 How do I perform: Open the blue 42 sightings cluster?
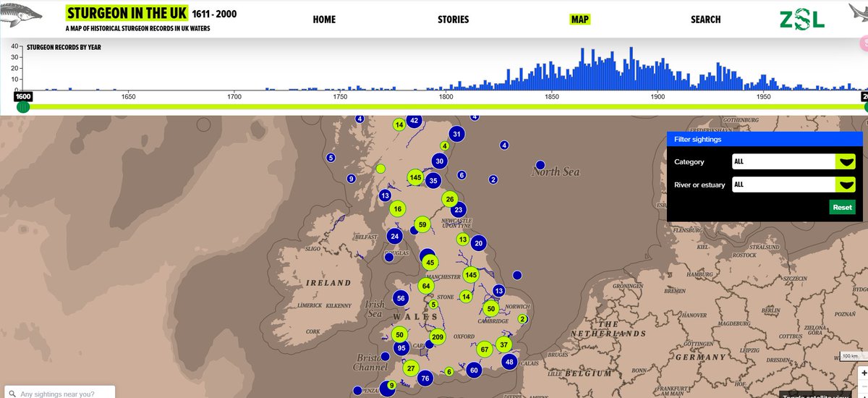[414, 121]
